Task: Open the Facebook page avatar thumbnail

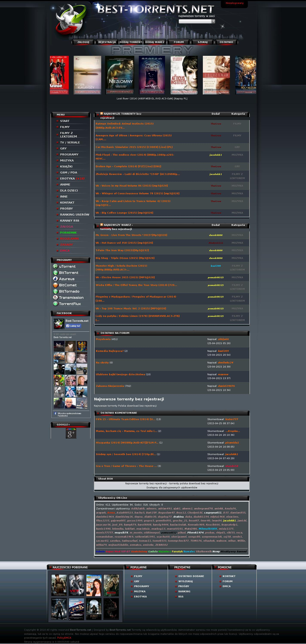Action: [59, 324]
